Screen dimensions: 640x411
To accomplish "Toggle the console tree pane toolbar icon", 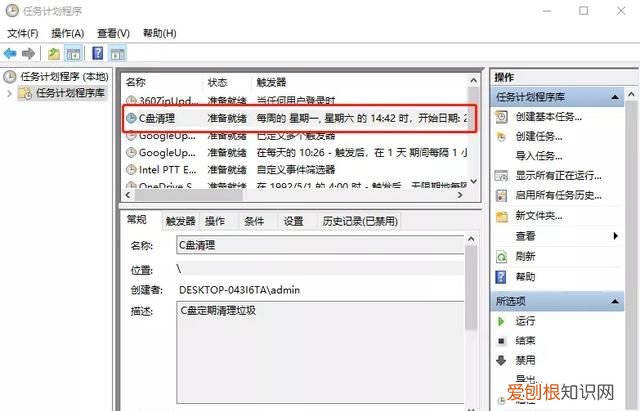I will pyautogui.click(x=73, y=53).
